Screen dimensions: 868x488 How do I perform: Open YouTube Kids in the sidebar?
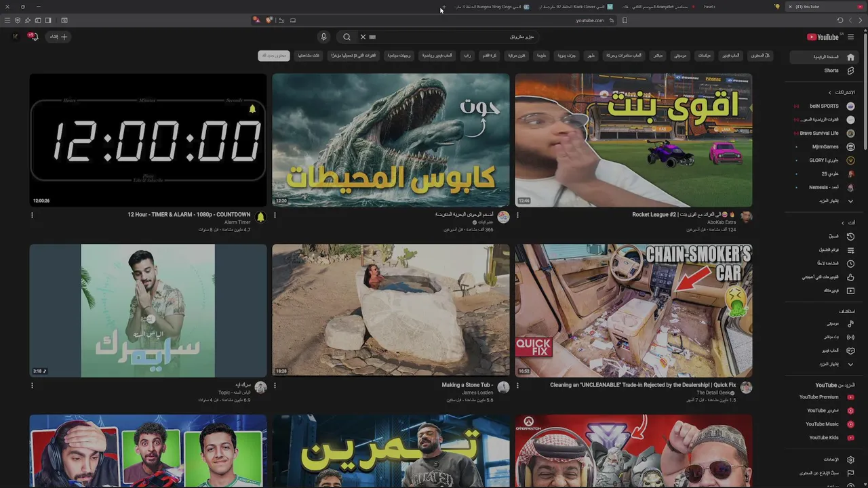825,438
